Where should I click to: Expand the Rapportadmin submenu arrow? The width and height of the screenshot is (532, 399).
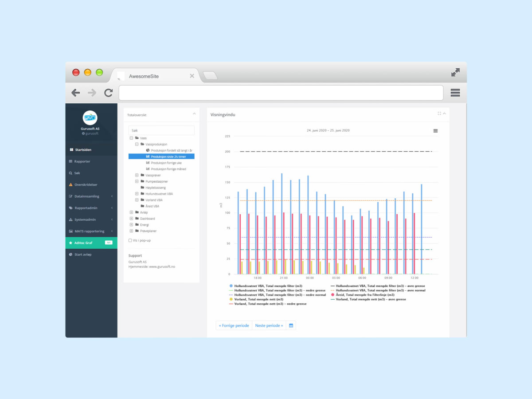coord(112,207)
